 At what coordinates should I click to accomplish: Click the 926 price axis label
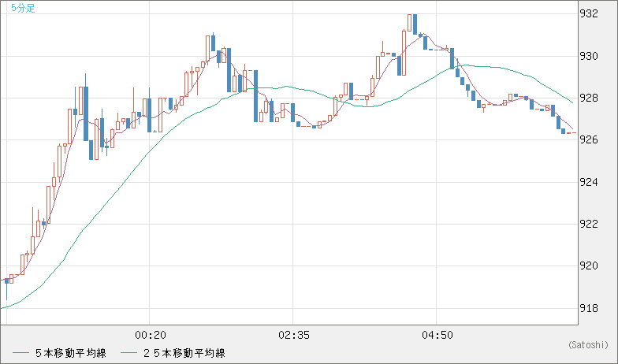tap(588, 140)
